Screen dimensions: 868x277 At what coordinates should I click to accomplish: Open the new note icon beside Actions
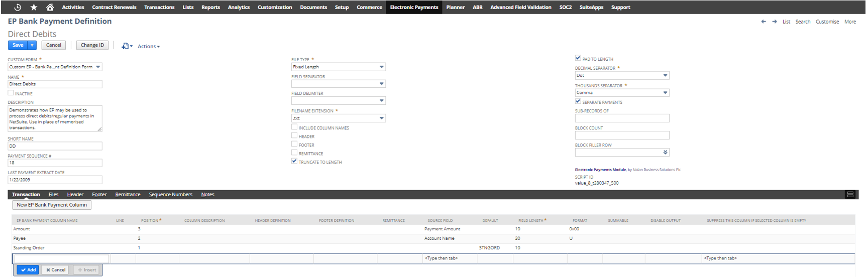tap(126, 46)
